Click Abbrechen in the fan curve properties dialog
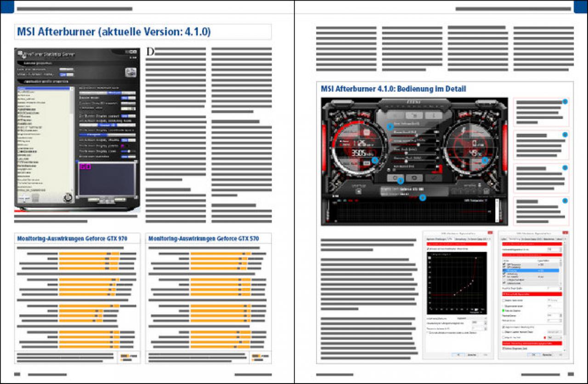 click(471, 355)
